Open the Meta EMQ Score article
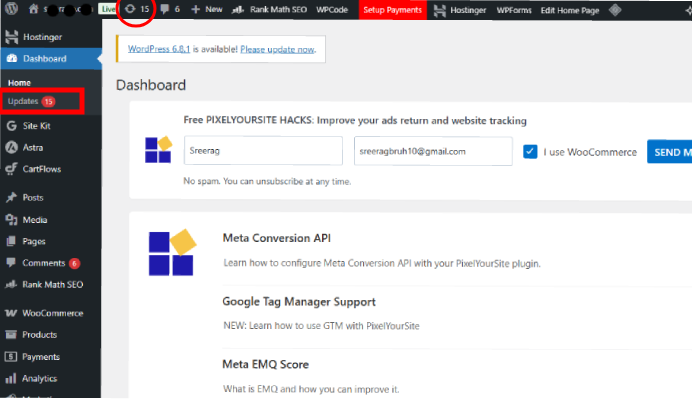Screen dimensions: 692x399 coord(265,365)
